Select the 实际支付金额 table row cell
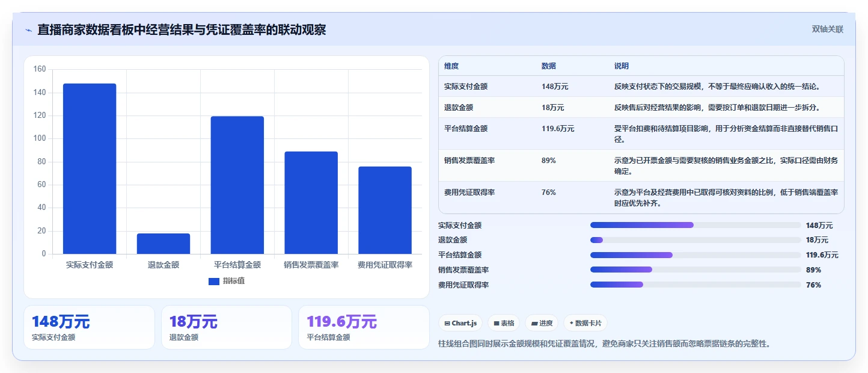868x373 pixels. (x=466, y=87)
